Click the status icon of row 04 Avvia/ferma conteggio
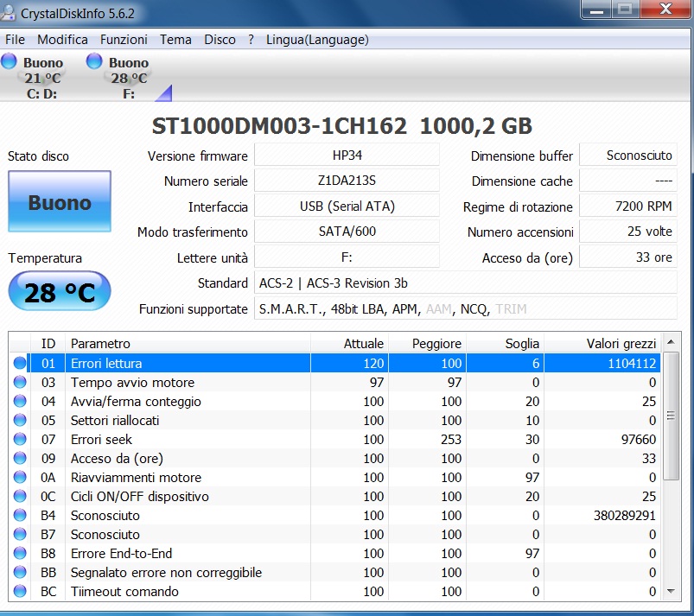 point(20,401)
